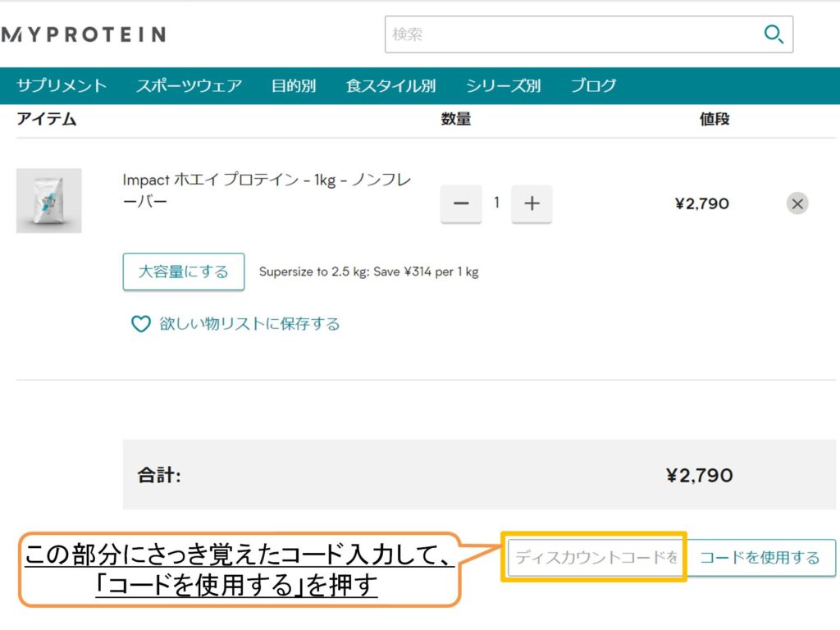Click 欲しい物リストに保存する link
This screenshot has width=840, height=630.
(249, 323)
